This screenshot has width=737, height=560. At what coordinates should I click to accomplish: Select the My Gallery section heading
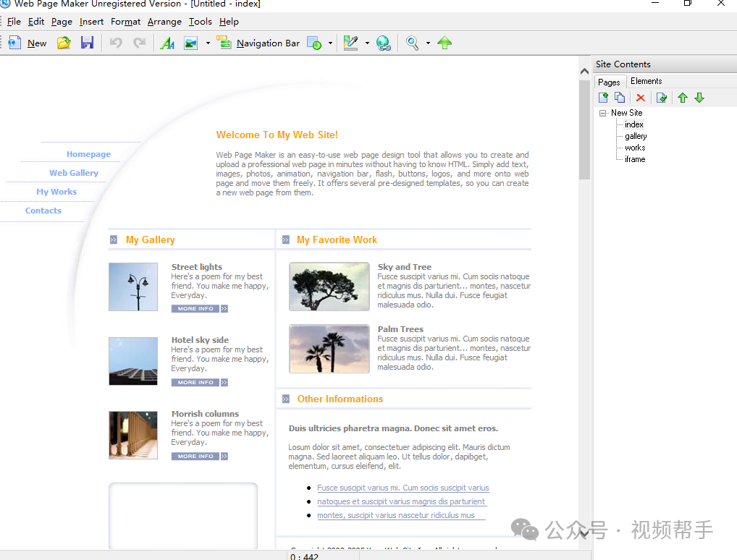click(x=150, y=239)
